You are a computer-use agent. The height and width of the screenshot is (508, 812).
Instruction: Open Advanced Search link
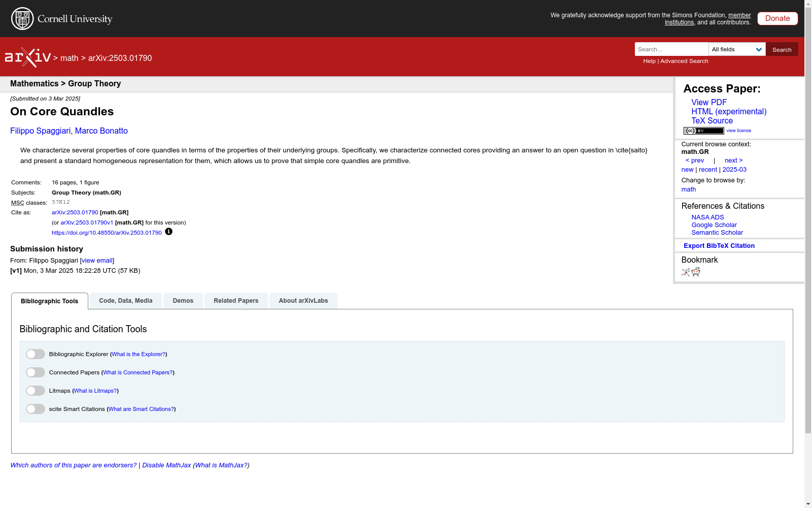click(x=684, y=61)
